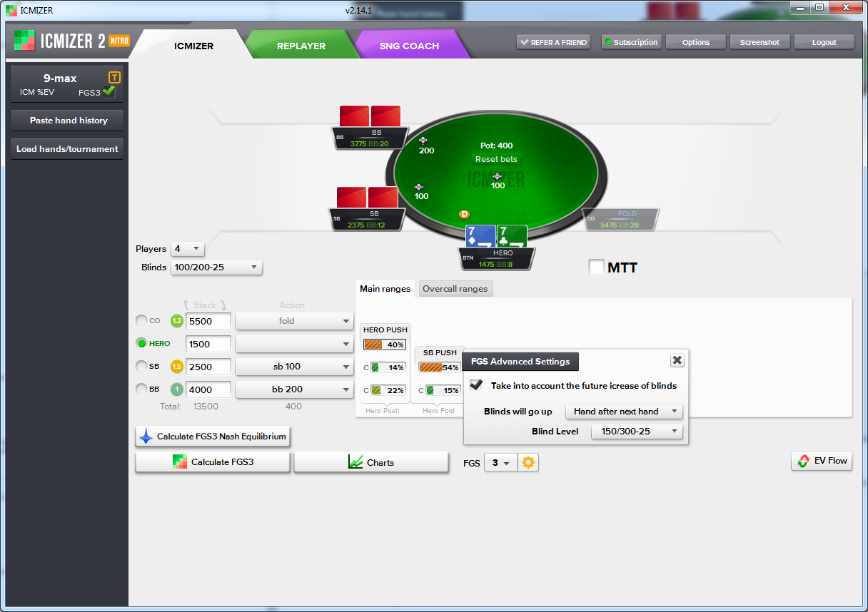The width and height of the screenshot is (868, 612).
Task: Click the ICMIZER 2 logo
Action: pyautogui.click(x=71, y=41)
